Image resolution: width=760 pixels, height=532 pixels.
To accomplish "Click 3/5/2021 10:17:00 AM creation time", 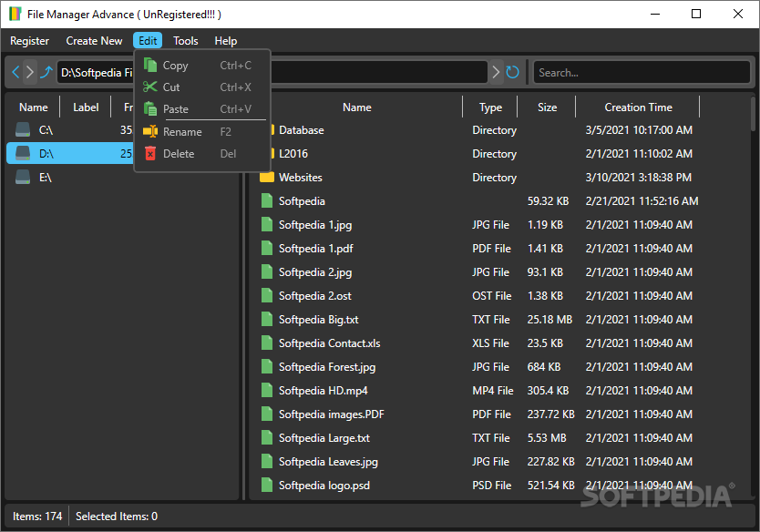I will (638, 130).
